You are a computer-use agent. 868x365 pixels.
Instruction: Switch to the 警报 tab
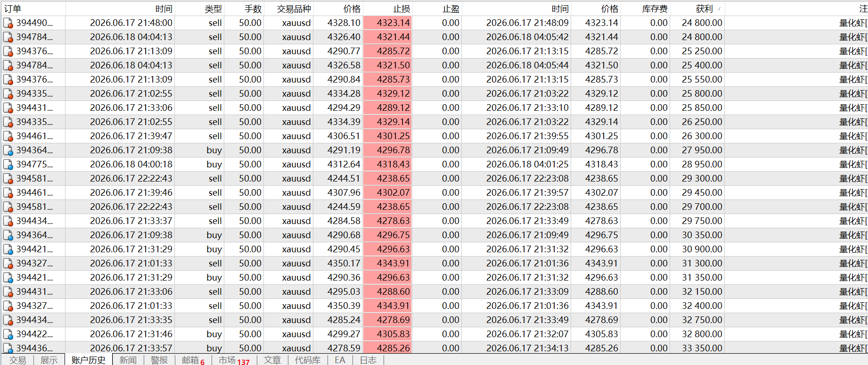[x=159, y=360]
